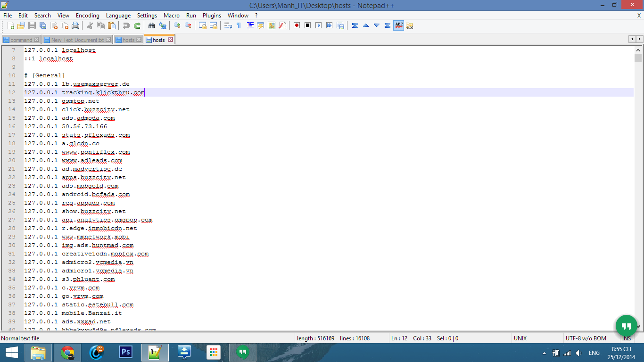Click line 16 containing 50.56.73.166
This screenshot has width=644, height=362.
pyautogui.click(x=329, y=126)
